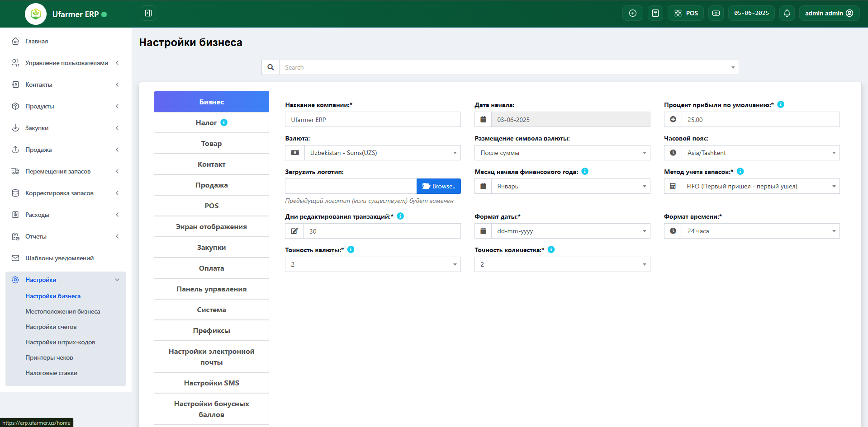Switch to the Префиксы settings tab
Image resolution: width=868 pixels, height=427 pixels.
click(x=211, y=330)
